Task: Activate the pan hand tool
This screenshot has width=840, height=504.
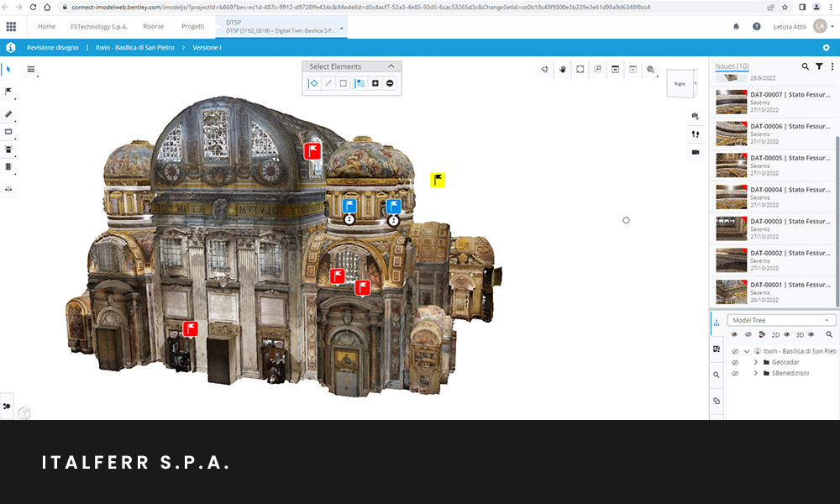Action: (563, 70)
